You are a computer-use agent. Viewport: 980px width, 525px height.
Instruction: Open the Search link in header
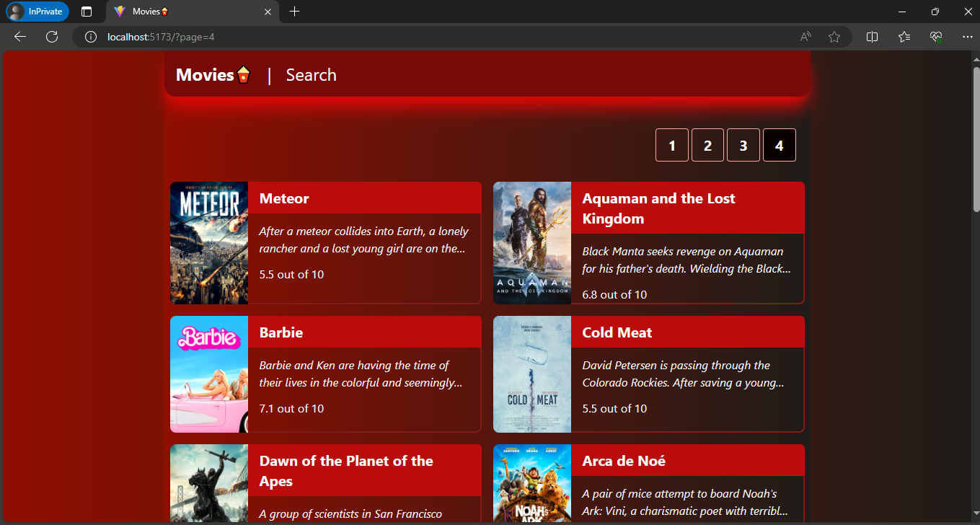click(x=311, y=75)
